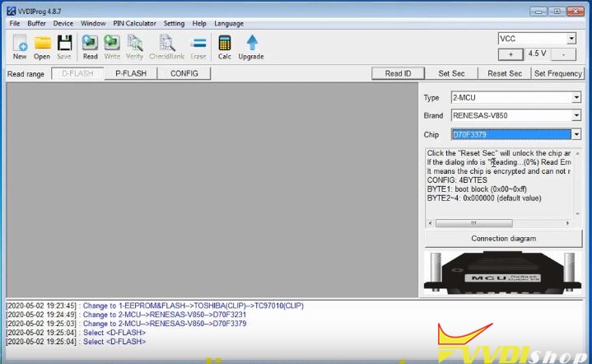Expand the Type 2-MCU dropdown
This screenshot has width=592, height=364.
[x=576, y=97]
